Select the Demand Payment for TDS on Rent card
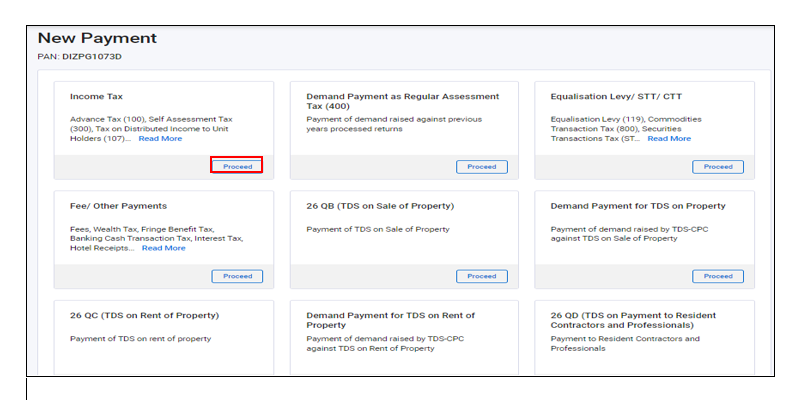Viewport: 808px width, 407px height. click(390, 320)
